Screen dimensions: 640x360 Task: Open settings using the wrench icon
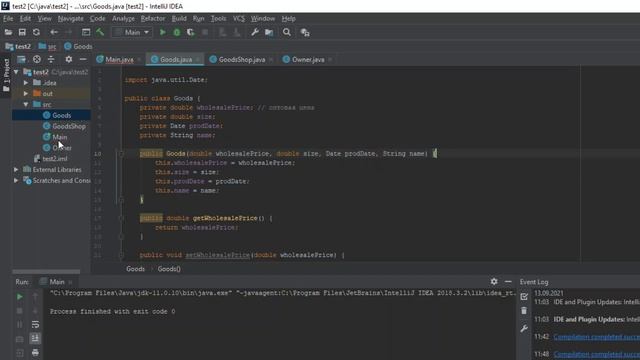coord(255,32)
